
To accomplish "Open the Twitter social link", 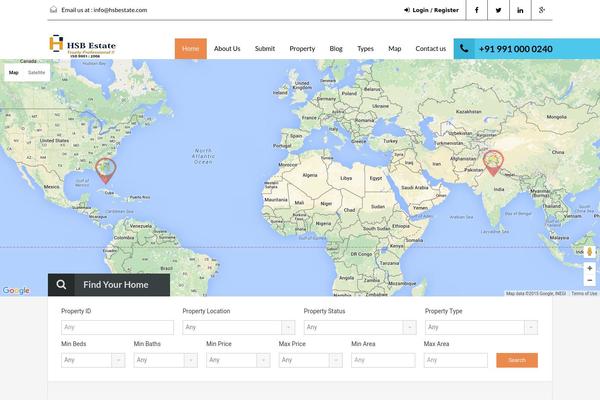I will [498, 10].
